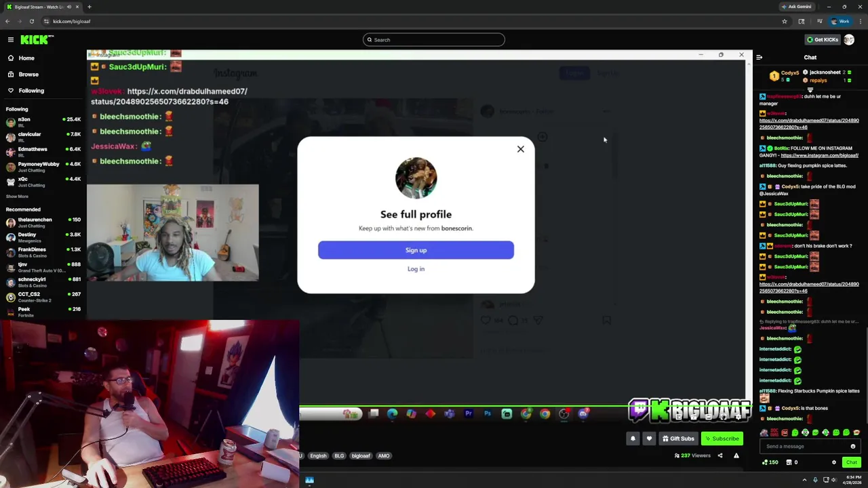Open chat settings gear icon

(x=834, y=462)
